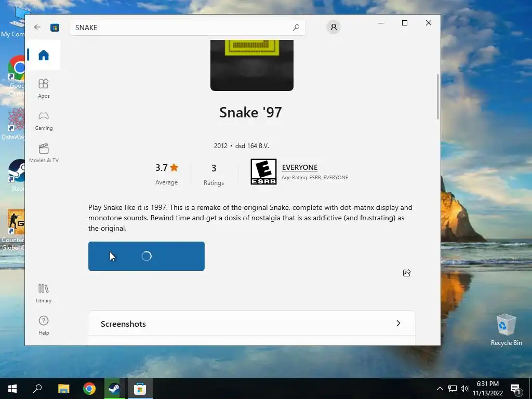532x399 pixels.
Task: Open the user profile account icon
Action: point(334,27)
